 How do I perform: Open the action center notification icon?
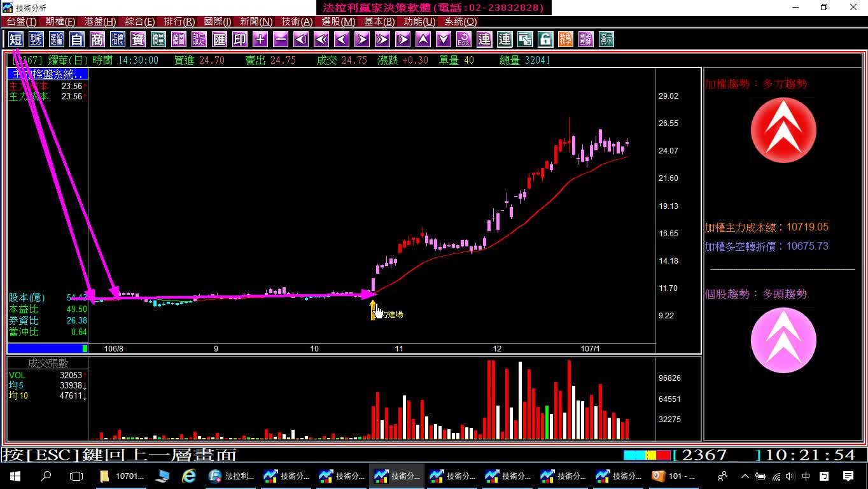(x=848, y=476)
